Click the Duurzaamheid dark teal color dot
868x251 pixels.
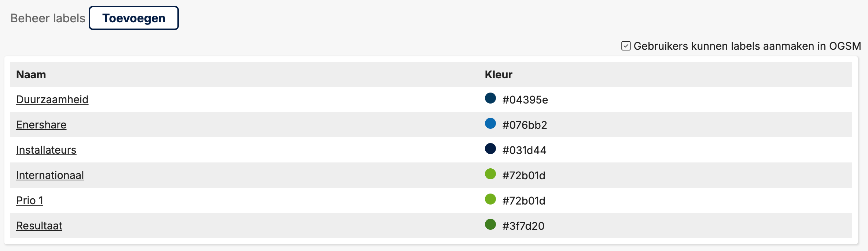coord(490,98)
